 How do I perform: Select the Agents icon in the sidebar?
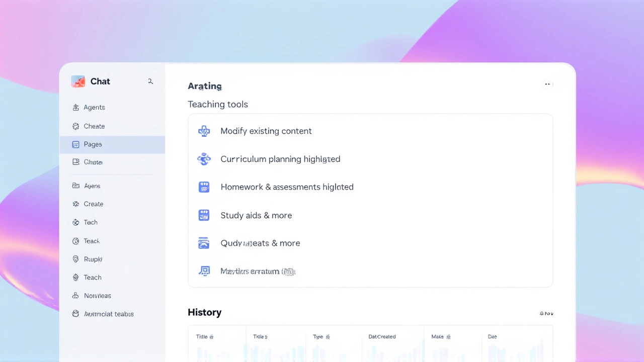pyautogui.click(x=75, y=107)
